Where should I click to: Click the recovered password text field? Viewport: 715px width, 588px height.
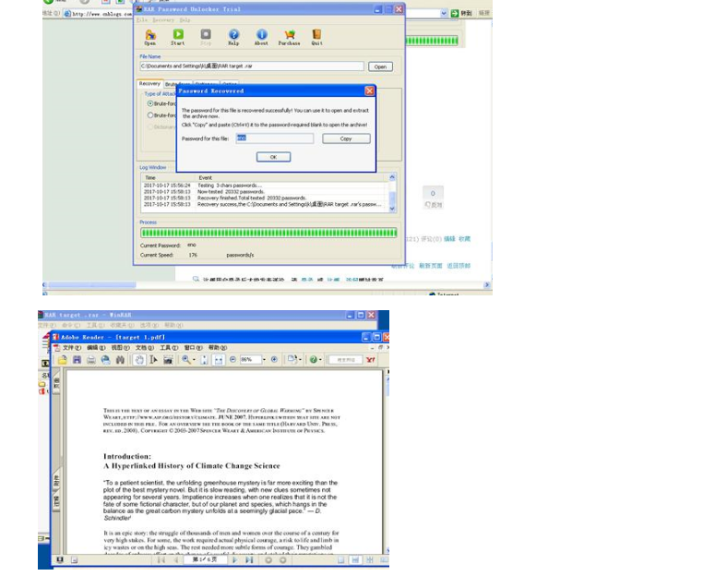[275, 138]
